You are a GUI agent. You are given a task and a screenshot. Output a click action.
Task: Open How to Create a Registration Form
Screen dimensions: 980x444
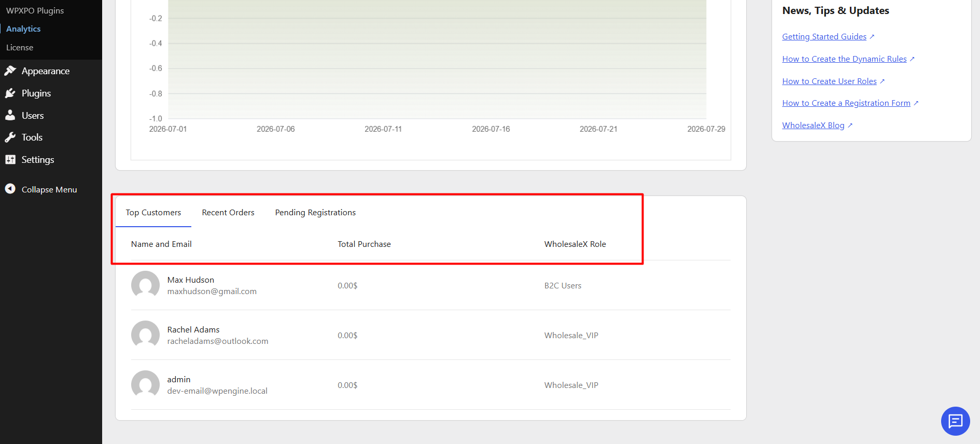point(846,103)
